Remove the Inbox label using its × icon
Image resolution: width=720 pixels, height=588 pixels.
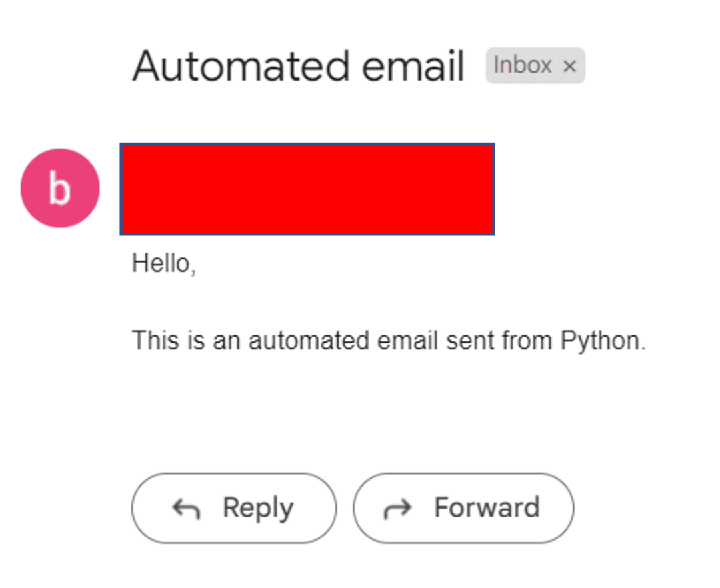click(x=569, y=66)
